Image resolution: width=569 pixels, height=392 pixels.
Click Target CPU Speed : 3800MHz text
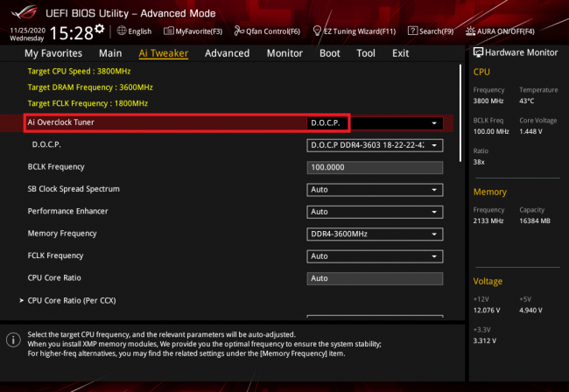coord(79,71)
